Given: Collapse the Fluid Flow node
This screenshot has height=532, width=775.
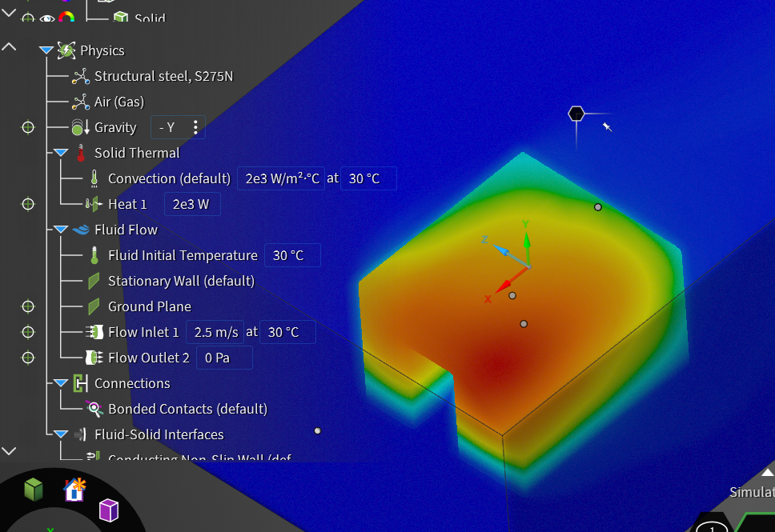Looking at the screenshot, I should [x=61, y=230].
